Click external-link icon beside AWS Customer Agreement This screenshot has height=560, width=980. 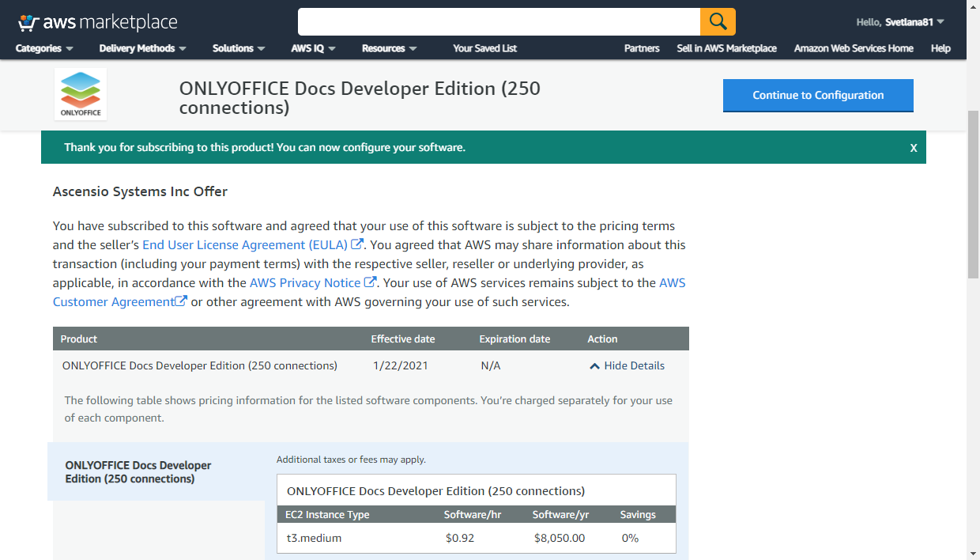tap(181, 301)
